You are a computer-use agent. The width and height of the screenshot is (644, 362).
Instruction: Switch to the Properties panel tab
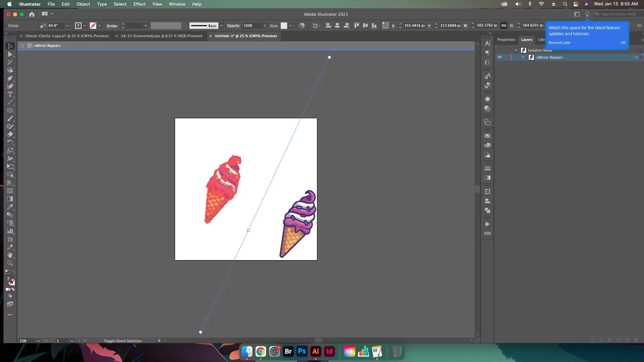click(506, 40)
